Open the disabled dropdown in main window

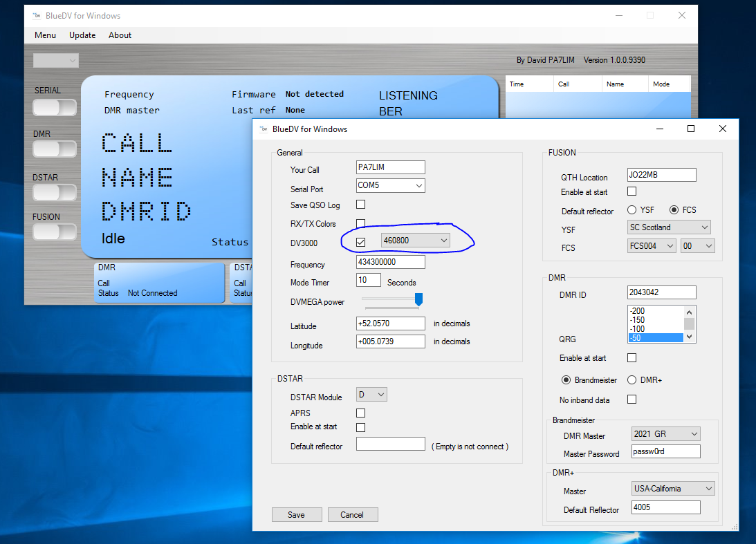click(55, 60)
